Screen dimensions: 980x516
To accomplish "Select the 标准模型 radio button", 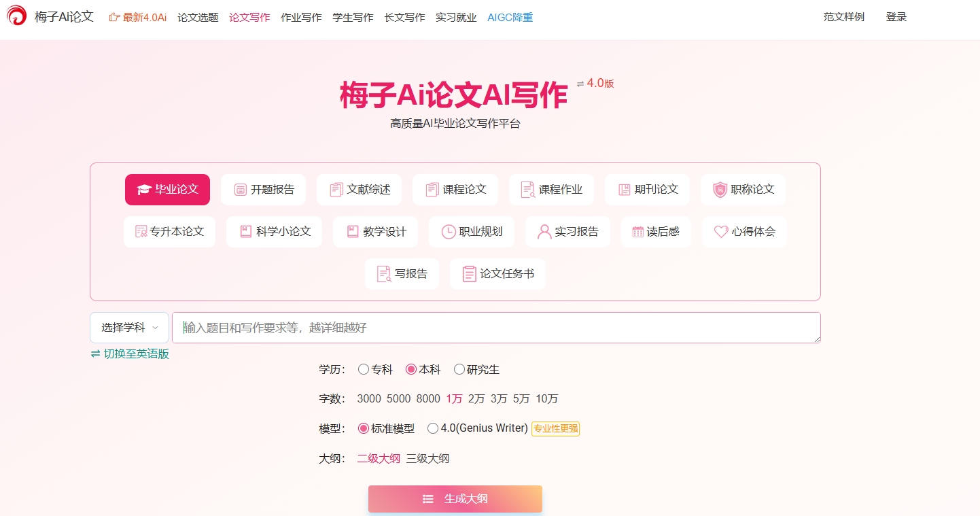I will [364, 428].
